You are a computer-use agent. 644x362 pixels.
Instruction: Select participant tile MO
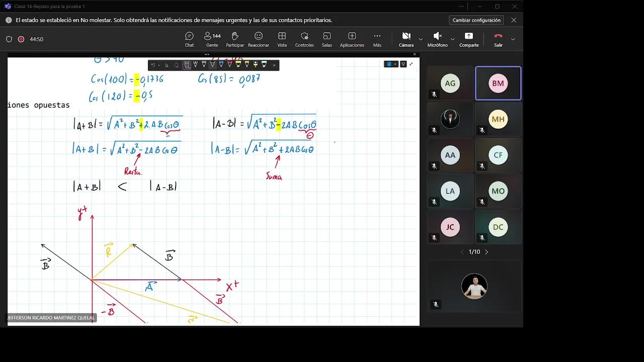coord(498,191)
